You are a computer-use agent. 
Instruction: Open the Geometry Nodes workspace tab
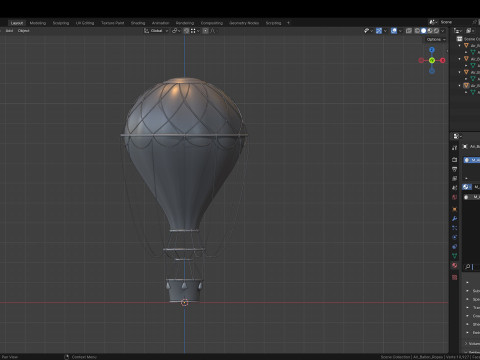[244, 23]
